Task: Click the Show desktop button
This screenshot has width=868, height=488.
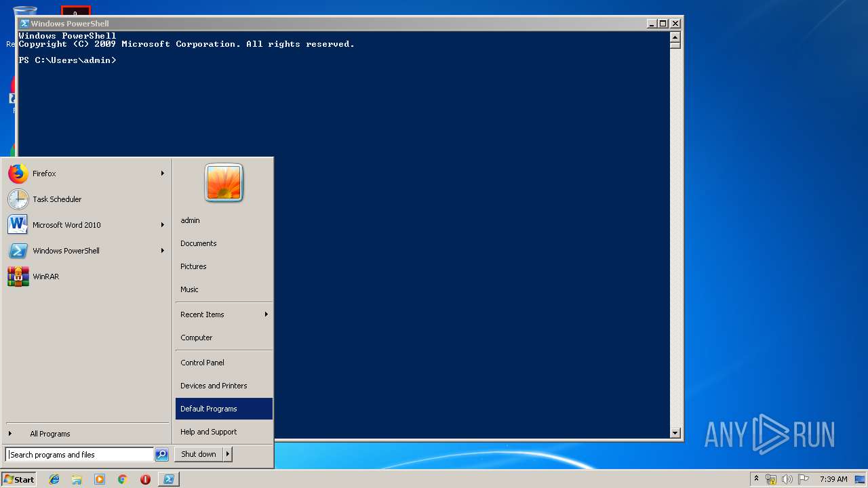Action: (x=861, y=479)
